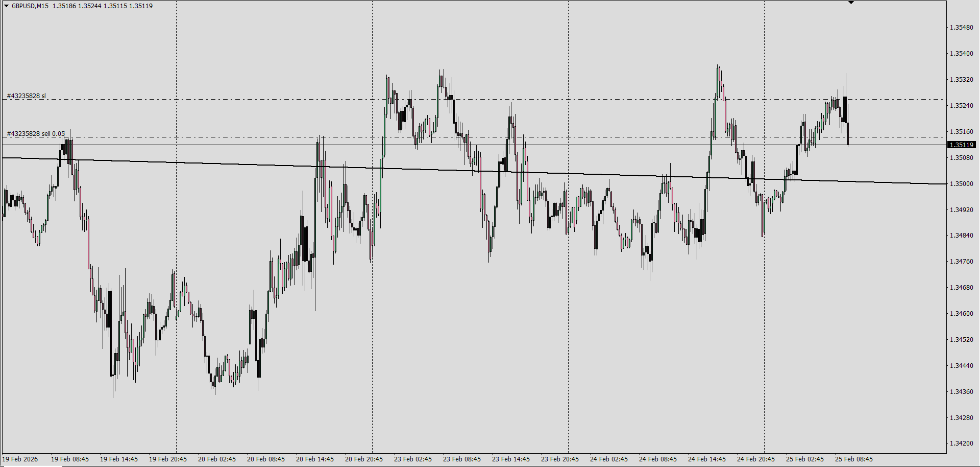The height and width of the screenshot is (467, 980).
Task: Click the GBPUSD,M15 symbol title
Action: (x=30, y=6)
